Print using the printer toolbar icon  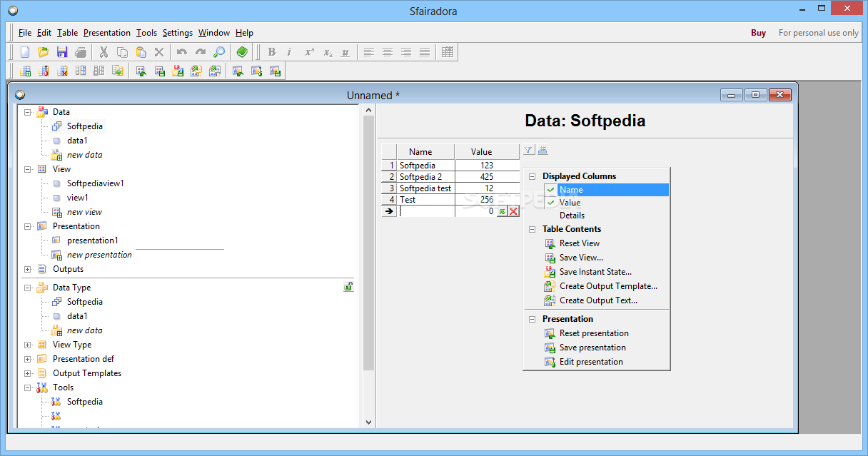[x=81, y=52]
